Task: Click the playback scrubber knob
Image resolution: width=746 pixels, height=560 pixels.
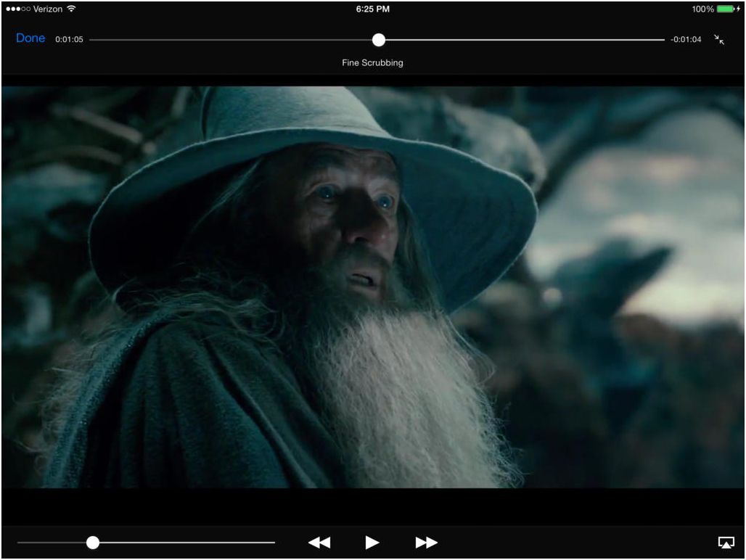Action: (x=379, y=40)
